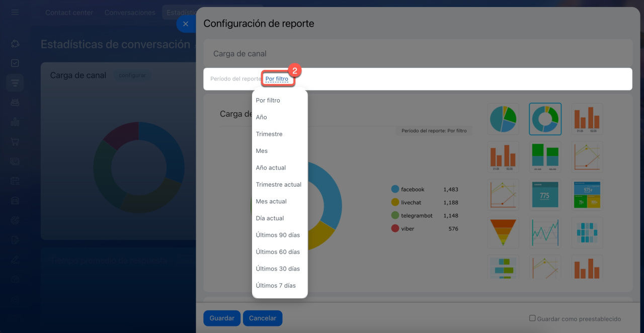Image resolution: width=644 pixels, height=333 pixels.
Task: Click the green telegrambot legend dot
Action: pyautogui.click(x=395, y=215)
